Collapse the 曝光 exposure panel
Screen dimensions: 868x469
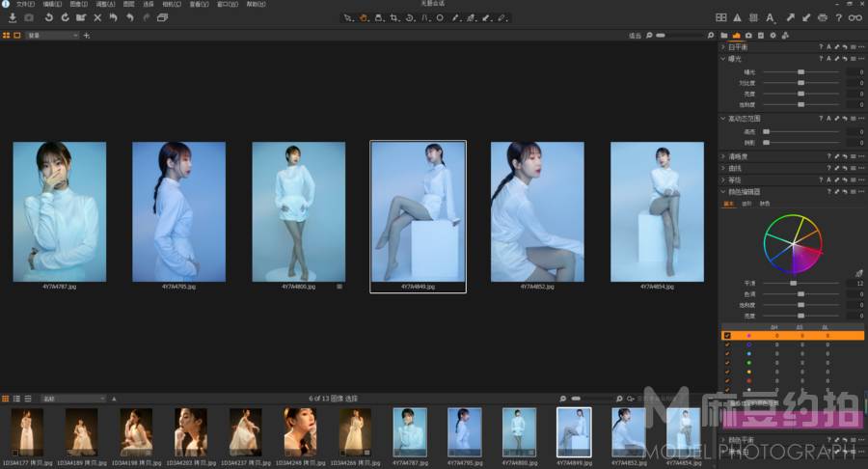723,59
